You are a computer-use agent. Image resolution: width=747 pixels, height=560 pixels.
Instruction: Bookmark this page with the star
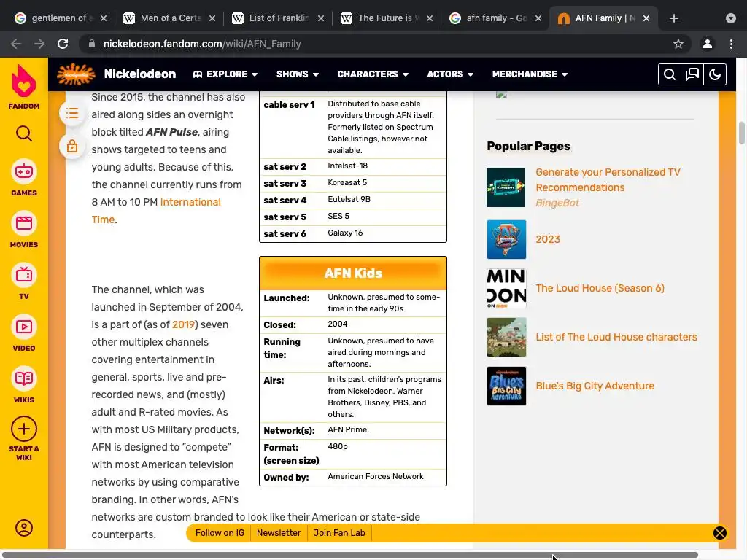click(678, 44)
